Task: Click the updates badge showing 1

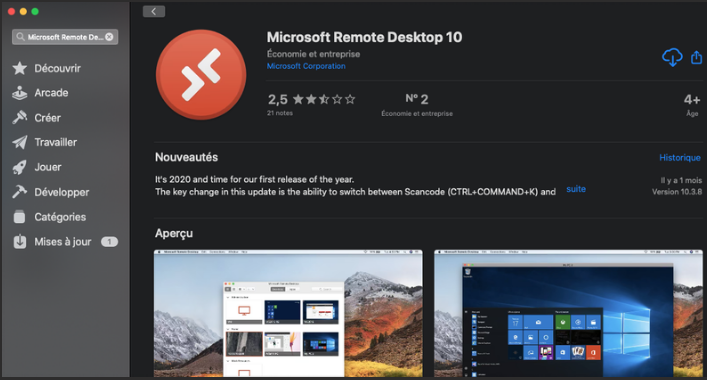Action: [109, 242]
